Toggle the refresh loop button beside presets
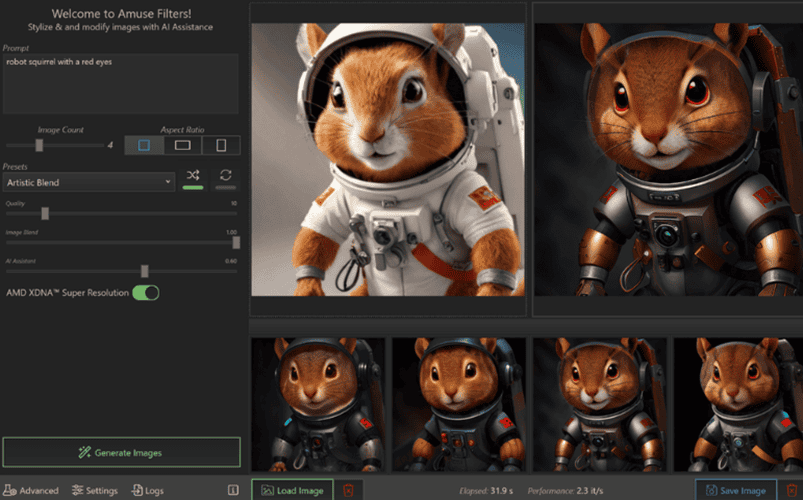This screenshot has height=500, width=803. point(226,177)
